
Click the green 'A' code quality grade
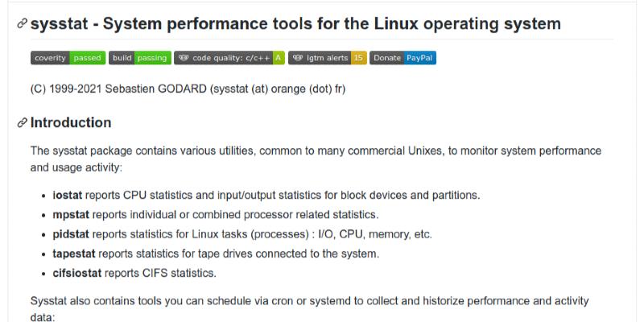click(x=278, y=58)
